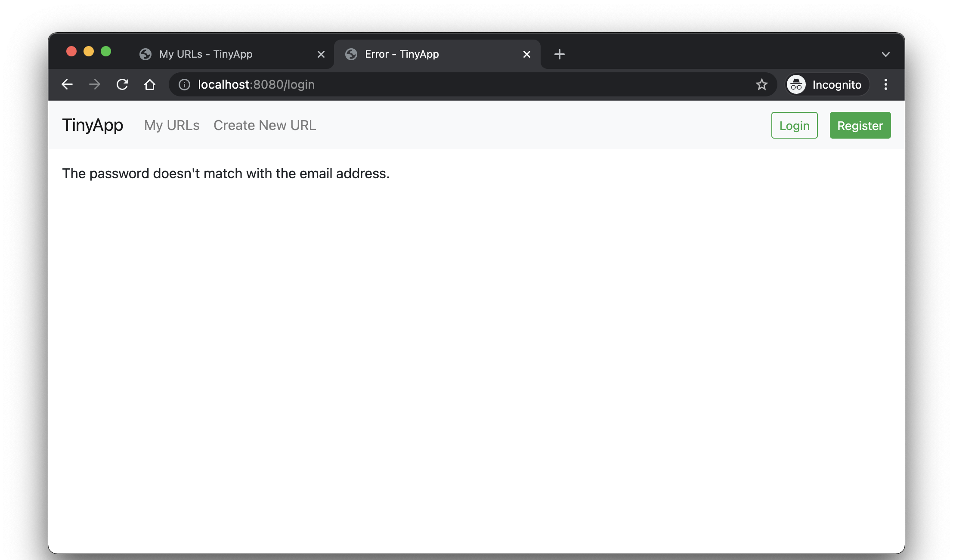Click the Incognito profile icon
The image size is (953, 560).
[x=796, y=84]
